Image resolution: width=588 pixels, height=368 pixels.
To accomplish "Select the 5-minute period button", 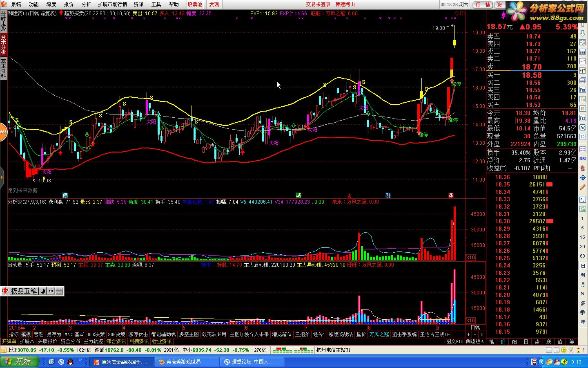I will [x=583, y=228].
